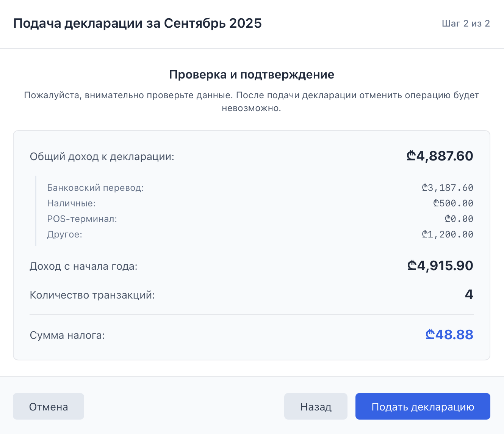
Task: Click the "Проверка и подтверждение" heading
Action: pyautogui.click(x=252, y=74)
